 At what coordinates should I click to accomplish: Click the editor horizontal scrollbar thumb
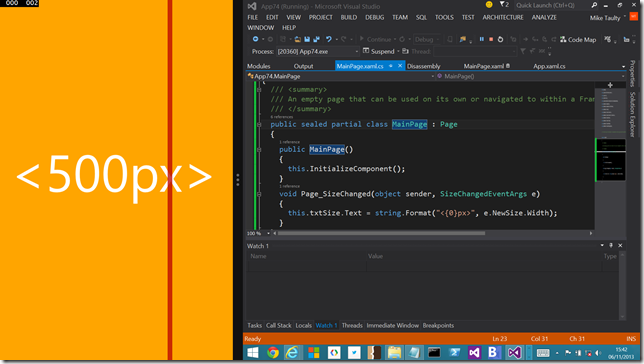pyautogui.click(x=381, y=233)
